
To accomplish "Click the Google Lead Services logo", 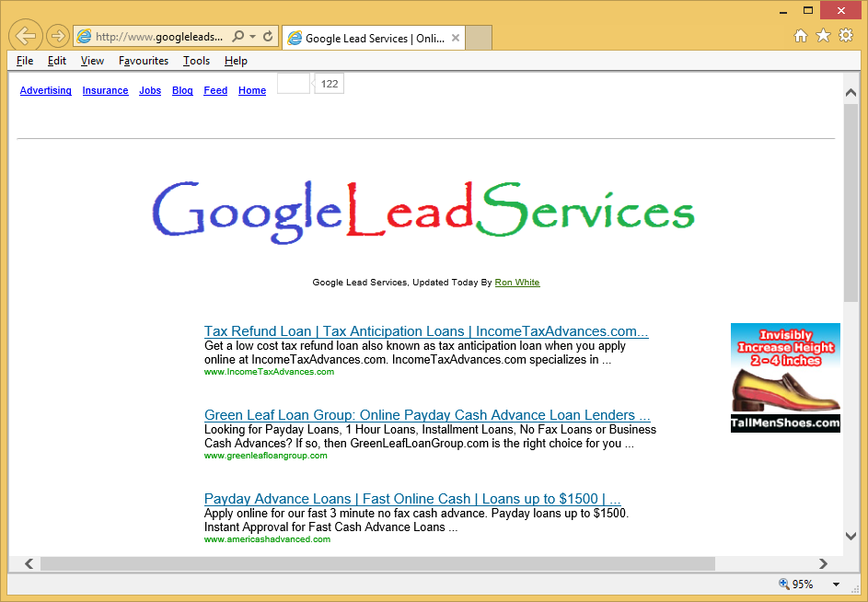I will (422, 213).
